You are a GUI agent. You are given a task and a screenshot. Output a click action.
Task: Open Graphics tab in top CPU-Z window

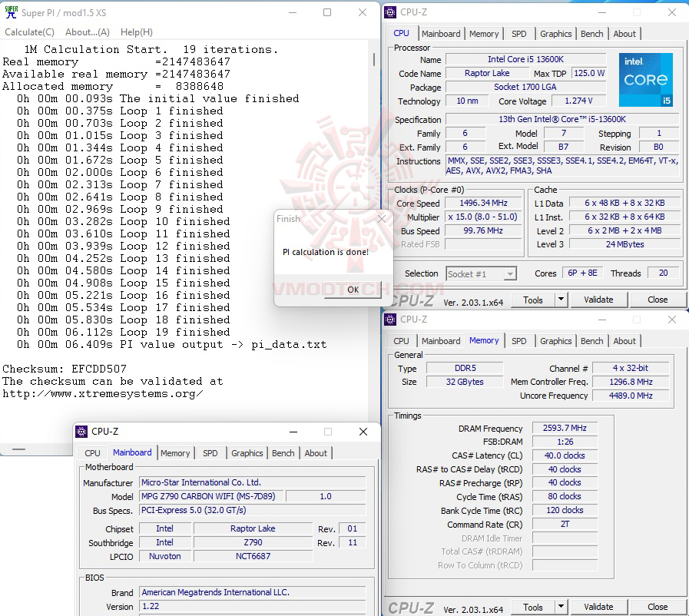[555, 34]
